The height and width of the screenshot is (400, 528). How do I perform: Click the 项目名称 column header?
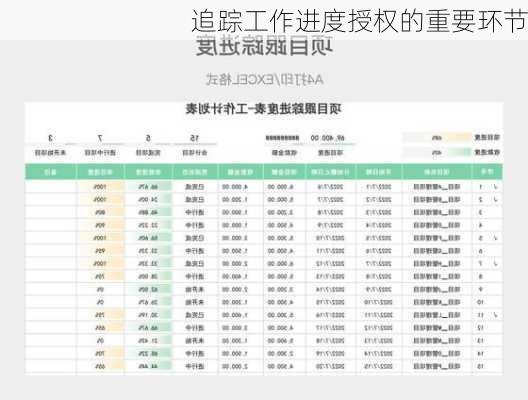[437, 172]
